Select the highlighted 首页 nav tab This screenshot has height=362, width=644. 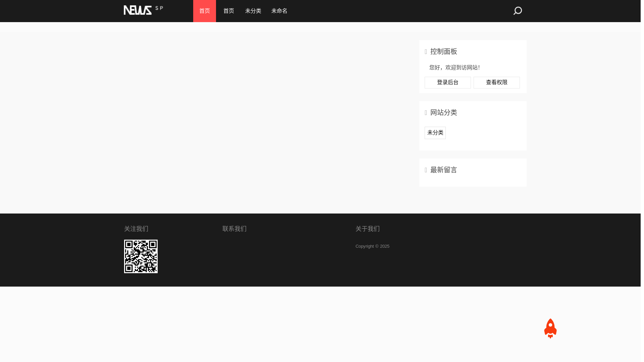click(205, 11)
